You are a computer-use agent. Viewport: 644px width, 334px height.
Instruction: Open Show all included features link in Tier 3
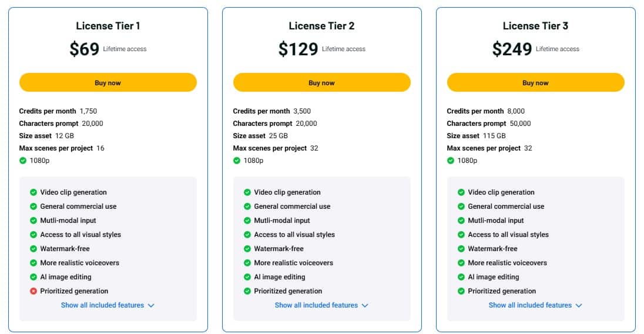point(530,305)
